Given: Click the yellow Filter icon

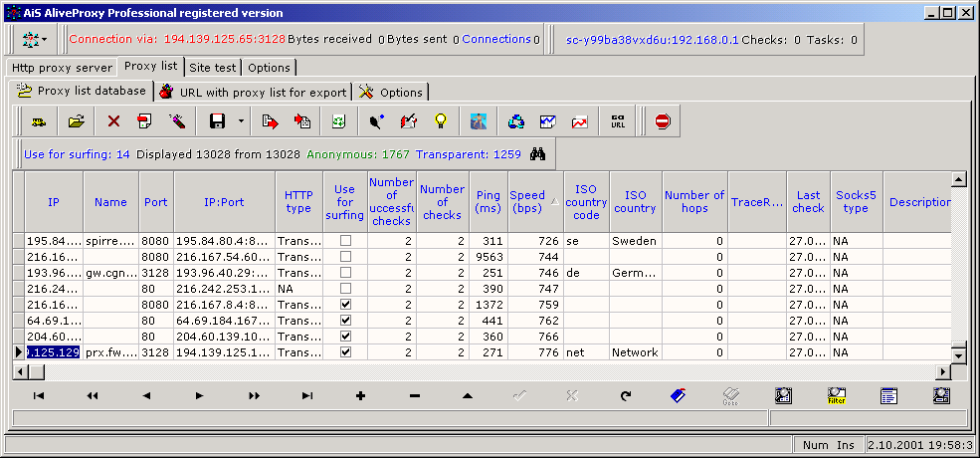Looking at the screenshot, I should point(837,395).
